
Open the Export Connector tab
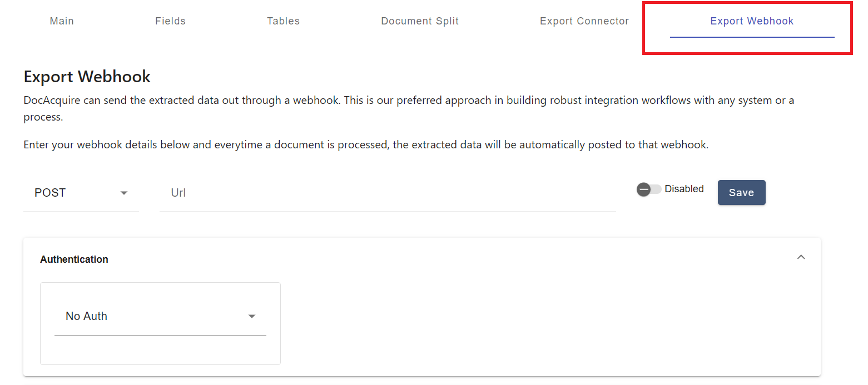pyautogui.click(x=584, y=21)
